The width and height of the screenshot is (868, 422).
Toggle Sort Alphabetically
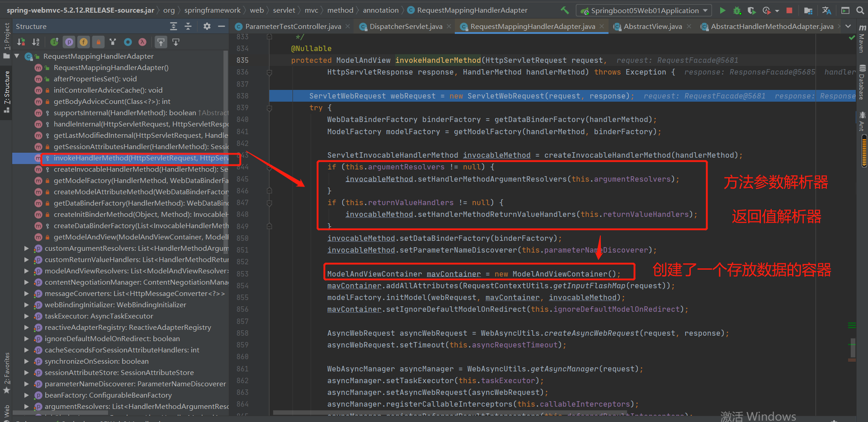tap(36, 42)
